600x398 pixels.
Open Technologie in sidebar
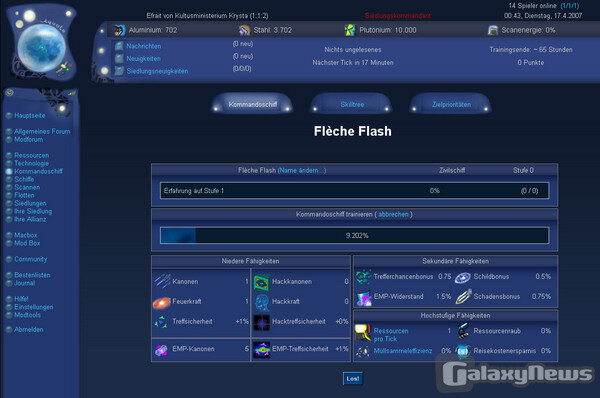[31, 163]
